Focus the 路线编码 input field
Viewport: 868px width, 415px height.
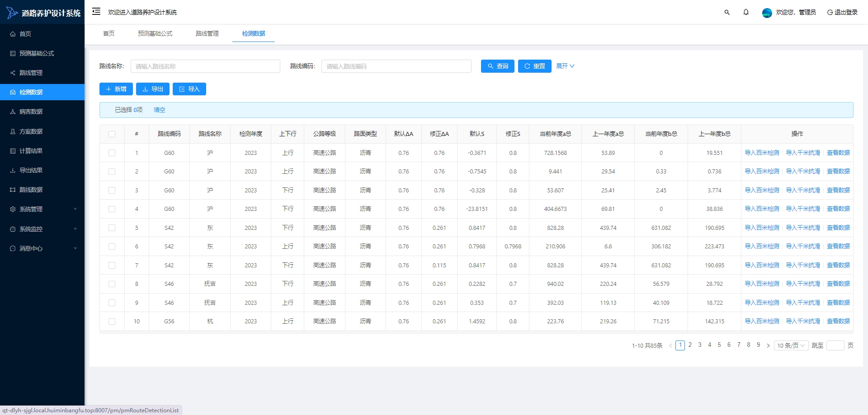[x=396, y=66]
